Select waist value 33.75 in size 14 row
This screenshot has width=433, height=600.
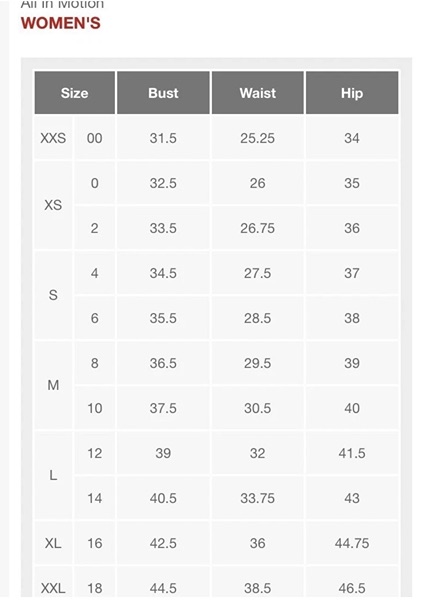[258, 498]
